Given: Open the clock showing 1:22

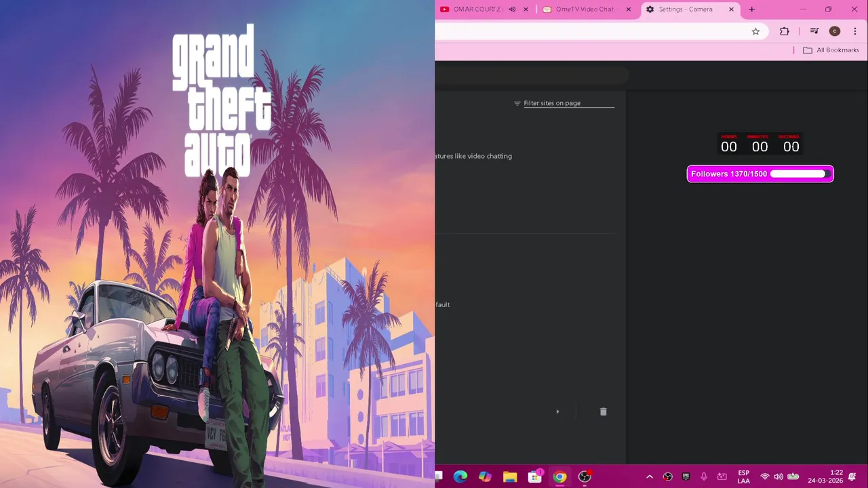Looking at the screenshot, I should click(825, 476).
